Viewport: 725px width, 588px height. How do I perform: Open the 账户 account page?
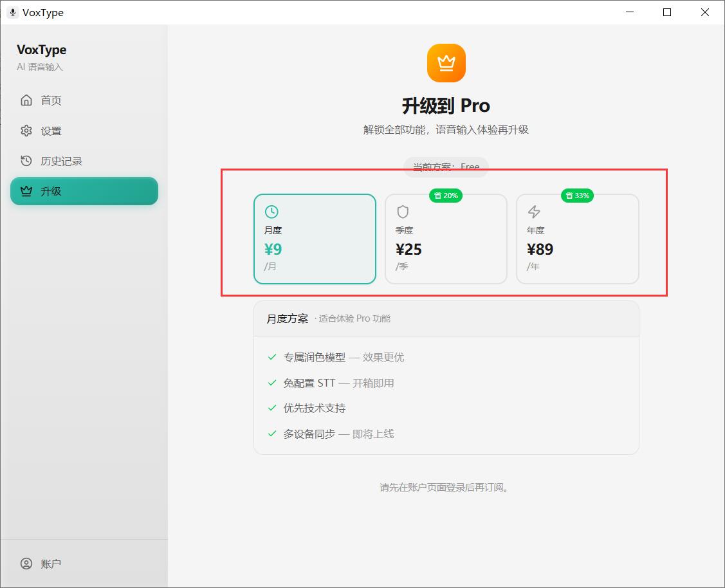84,564
